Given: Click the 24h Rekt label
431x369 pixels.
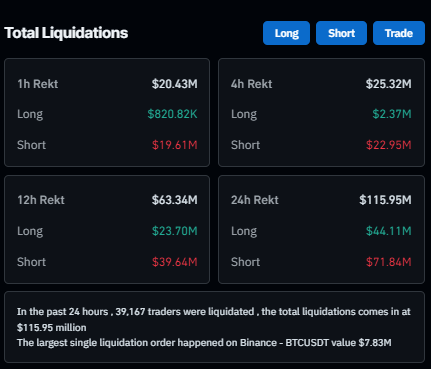Looking at the screenshot, I should click(255, 200).
